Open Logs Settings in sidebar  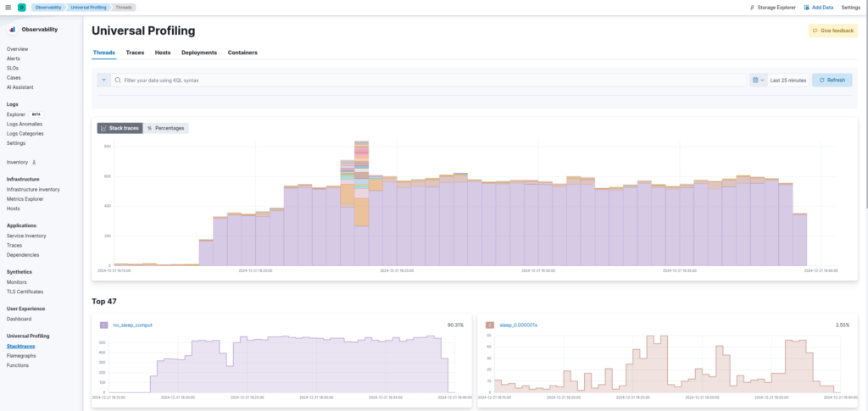coord(15,142)
